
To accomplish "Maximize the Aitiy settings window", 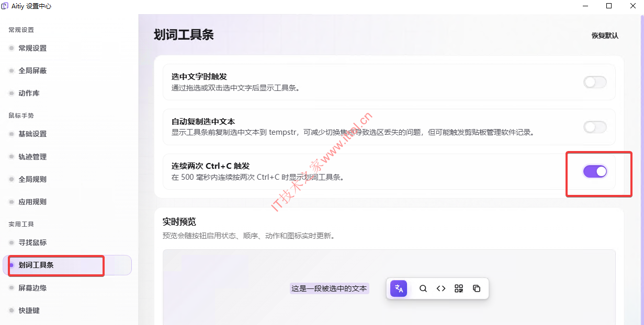I will (608, 6).
